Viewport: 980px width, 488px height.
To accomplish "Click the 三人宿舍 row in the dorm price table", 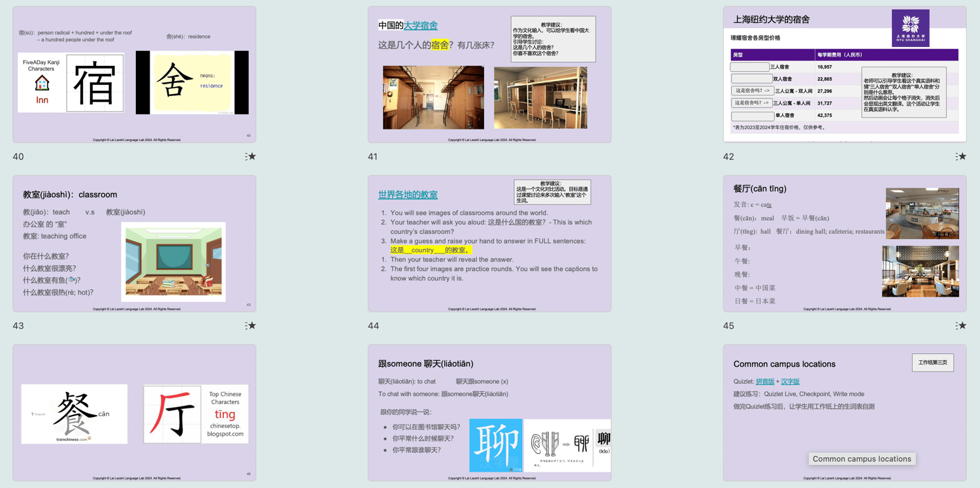I will pos(845,67).
